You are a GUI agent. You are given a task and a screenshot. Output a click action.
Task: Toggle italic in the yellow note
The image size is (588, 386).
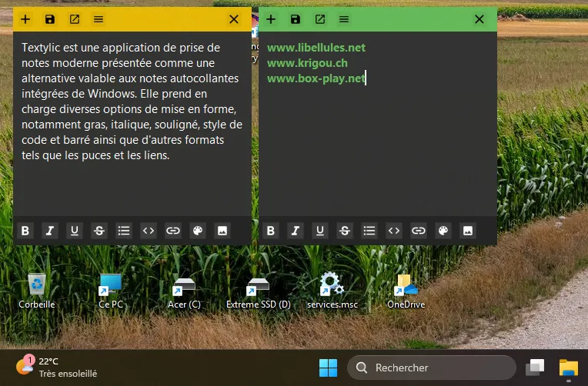point(50,231)
